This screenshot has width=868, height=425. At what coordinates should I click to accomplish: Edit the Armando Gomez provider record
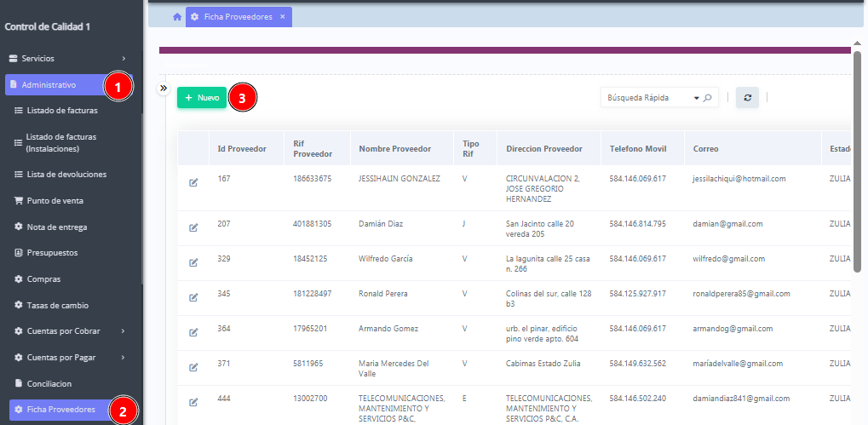(193, 332)
